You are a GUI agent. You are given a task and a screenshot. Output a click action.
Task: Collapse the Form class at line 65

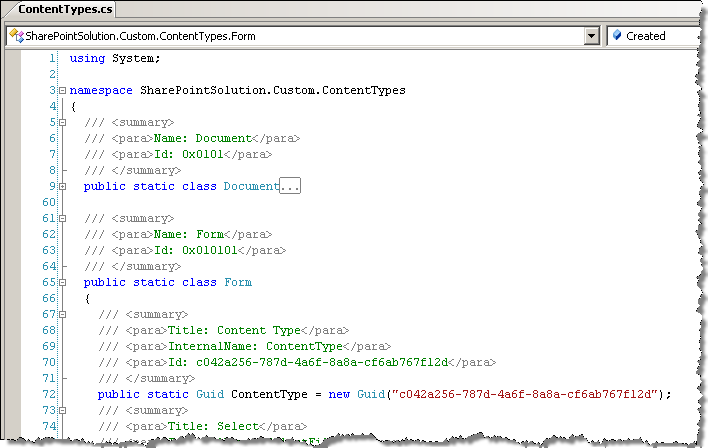tap(63, 283)
